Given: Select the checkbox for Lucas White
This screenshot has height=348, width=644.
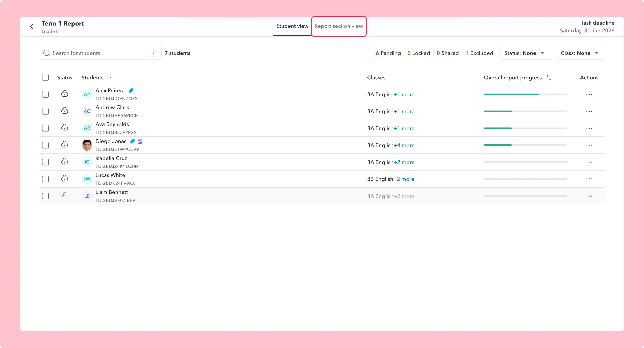Looking at the screenshot, I should pos(45,179).
